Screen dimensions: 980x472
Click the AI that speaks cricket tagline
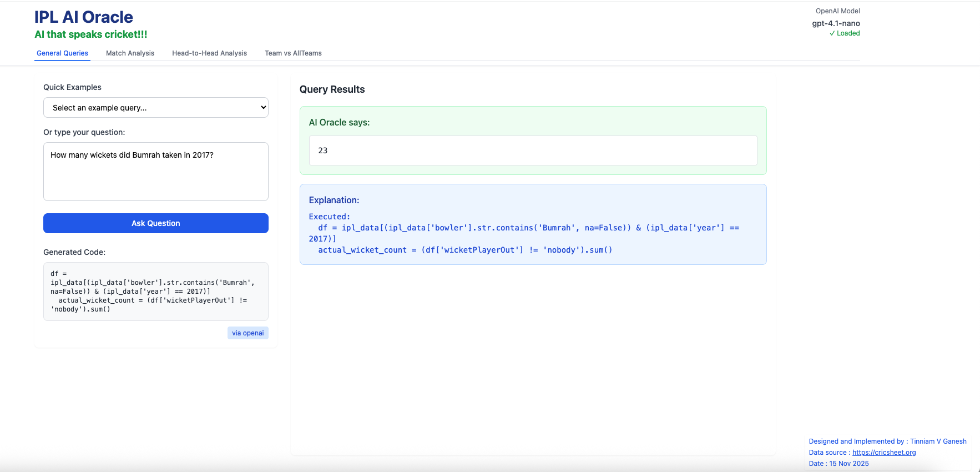click(x=91, y=34)
